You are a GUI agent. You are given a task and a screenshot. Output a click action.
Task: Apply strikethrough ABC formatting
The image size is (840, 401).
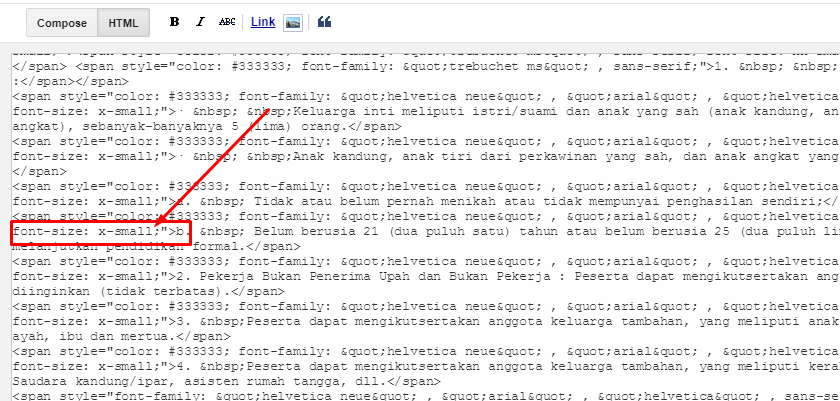coord(227,22)
